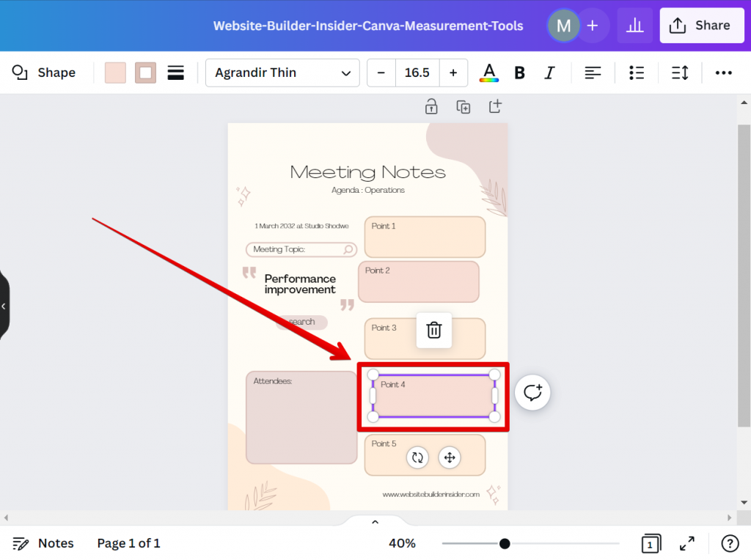Open the more options ellipsis menu

[x=724, y=72]
